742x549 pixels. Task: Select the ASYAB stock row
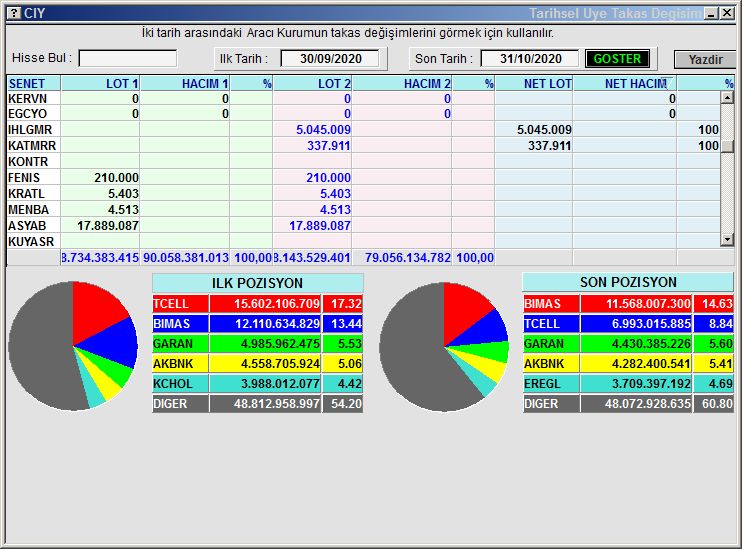pos(363,226)
